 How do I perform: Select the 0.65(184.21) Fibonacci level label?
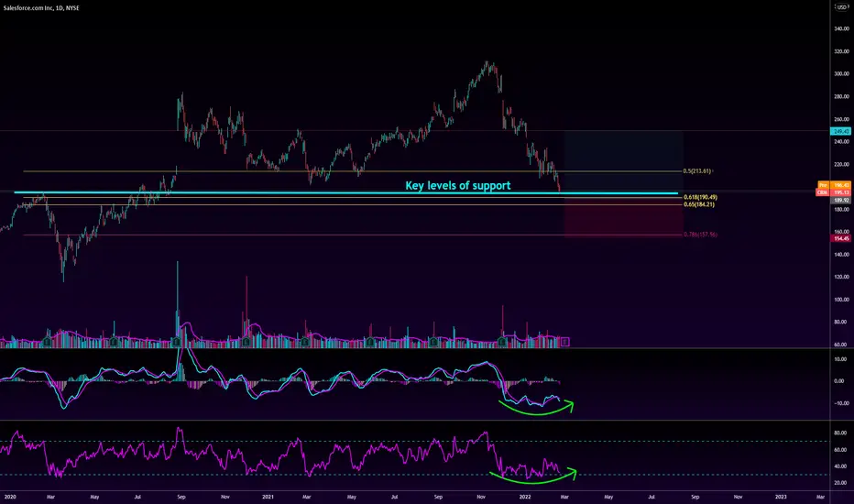tap(699, 204)
